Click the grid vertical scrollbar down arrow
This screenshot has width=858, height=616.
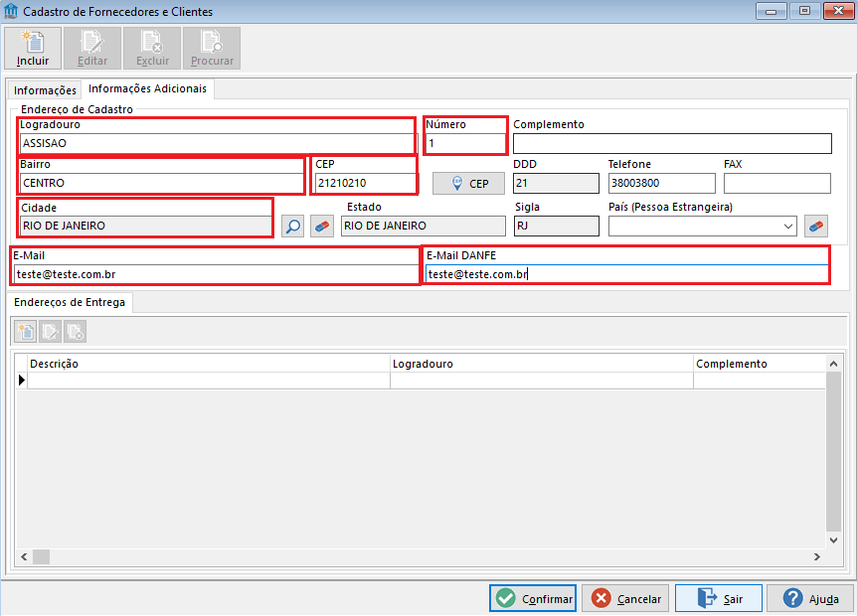click(x=833, y=539)
